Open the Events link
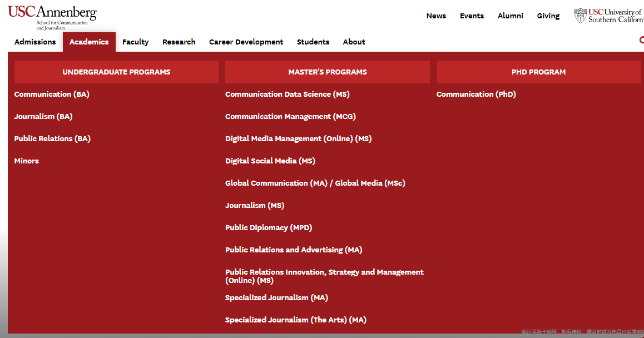This screenshot has width=644, height=338. 472,16
